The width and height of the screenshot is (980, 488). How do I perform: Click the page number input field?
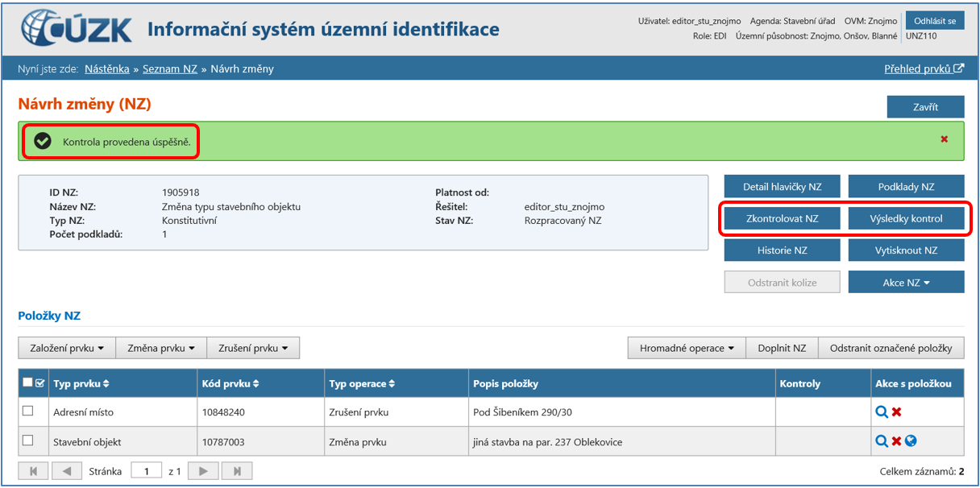coord(147,471)
